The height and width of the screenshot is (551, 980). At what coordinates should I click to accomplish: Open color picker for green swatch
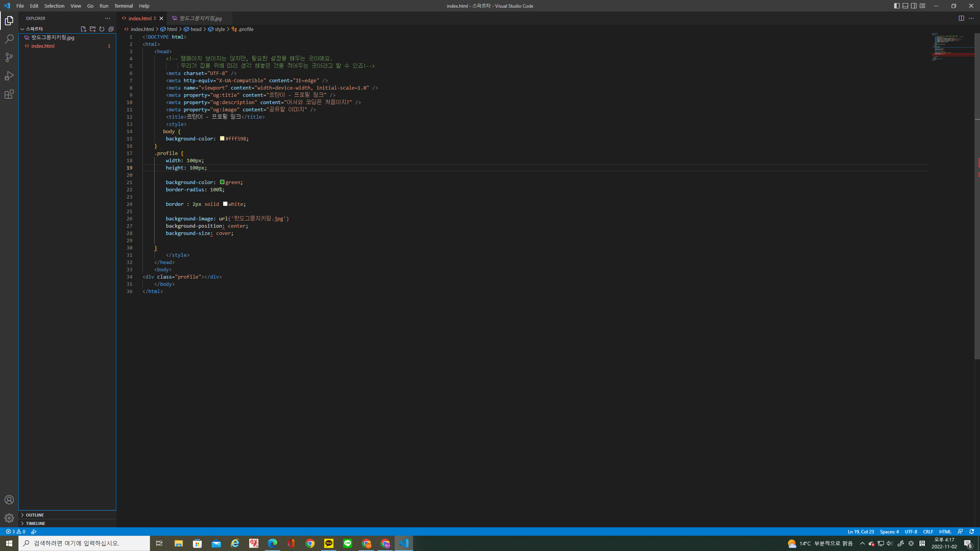[x=222, y=182]
